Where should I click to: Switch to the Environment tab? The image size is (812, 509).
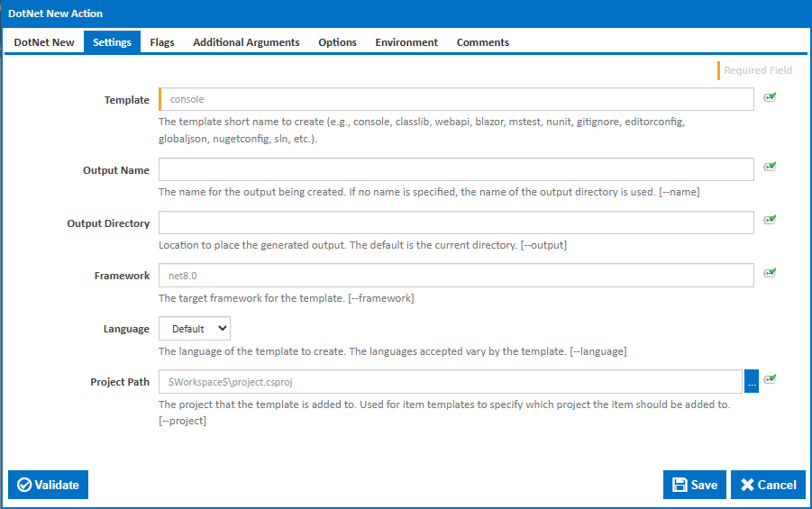coord(406,42)
